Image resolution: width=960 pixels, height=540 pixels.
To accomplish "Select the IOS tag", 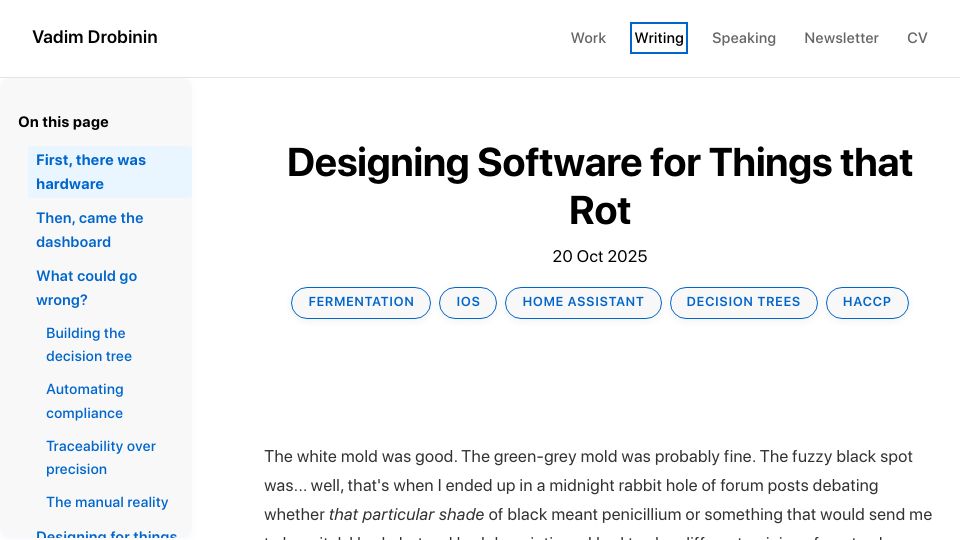I will pyautogui.click(x=468, y=302).
